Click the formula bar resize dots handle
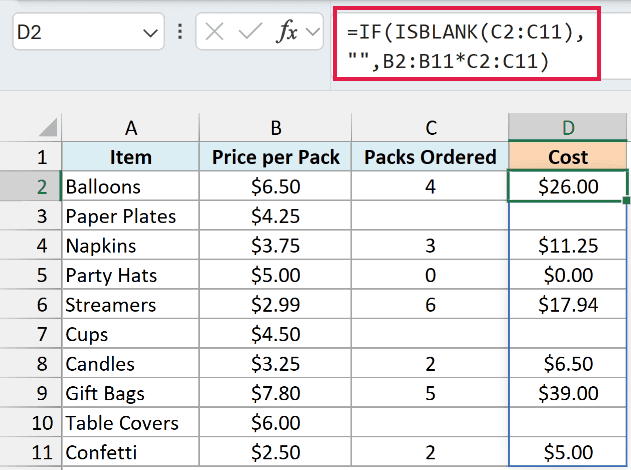The height and width of the screenshot is (470, 631). click(180, 32)
